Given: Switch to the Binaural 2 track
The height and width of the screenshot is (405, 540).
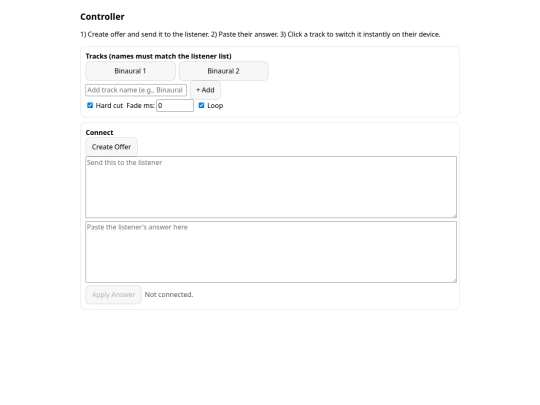Looking at the screenshot, I should [224, 71].
